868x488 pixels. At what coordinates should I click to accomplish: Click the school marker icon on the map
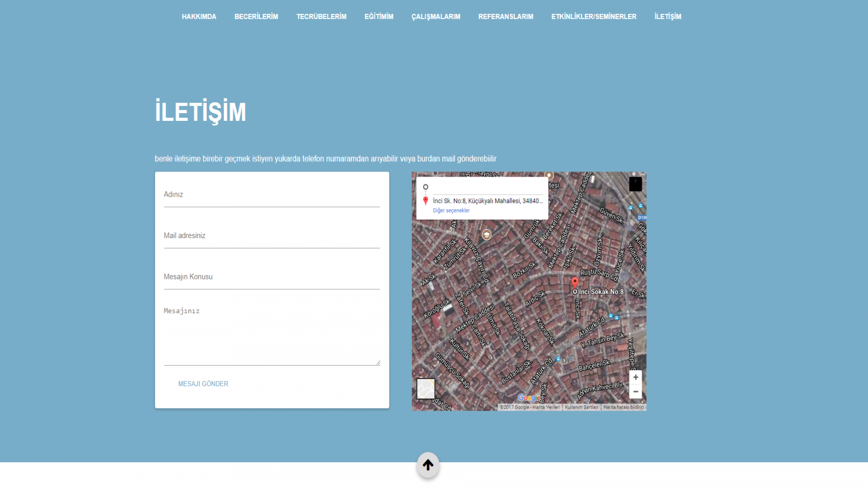[486, 235]
